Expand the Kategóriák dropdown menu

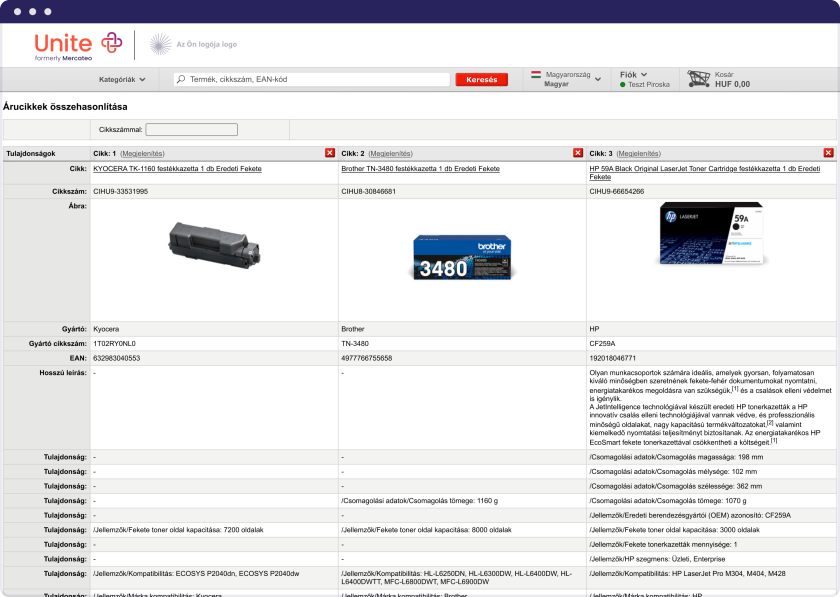coord(122,79)
